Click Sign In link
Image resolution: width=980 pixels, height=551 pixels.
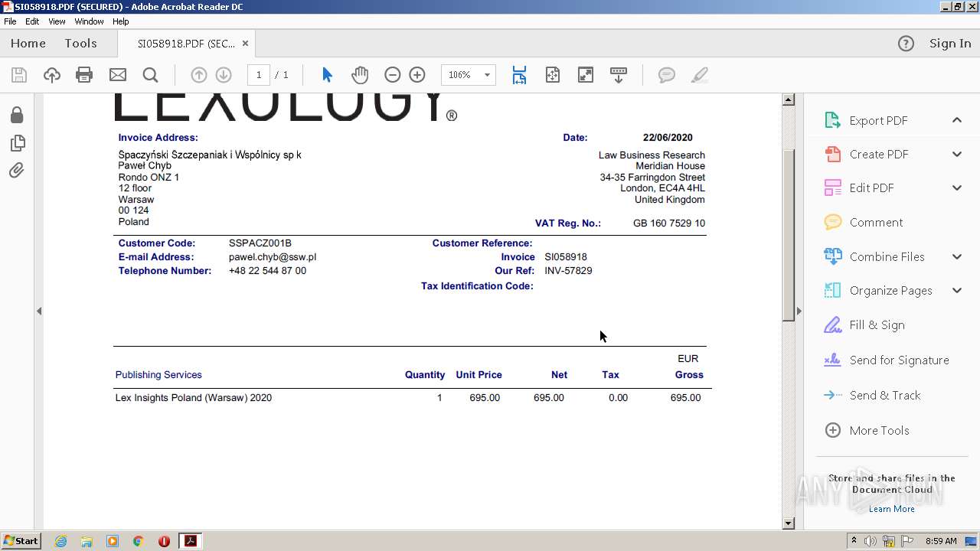(950, 44)
